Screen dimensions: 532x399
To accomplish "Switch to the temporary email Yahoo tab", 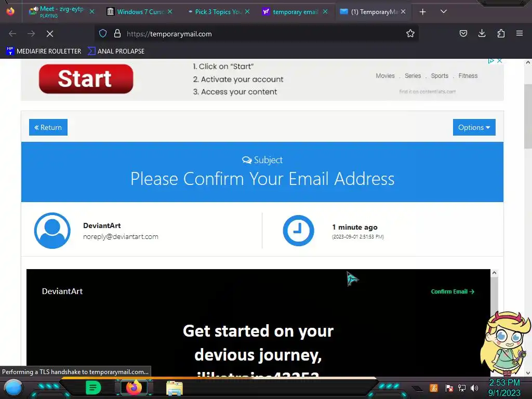I will [295, 11].
